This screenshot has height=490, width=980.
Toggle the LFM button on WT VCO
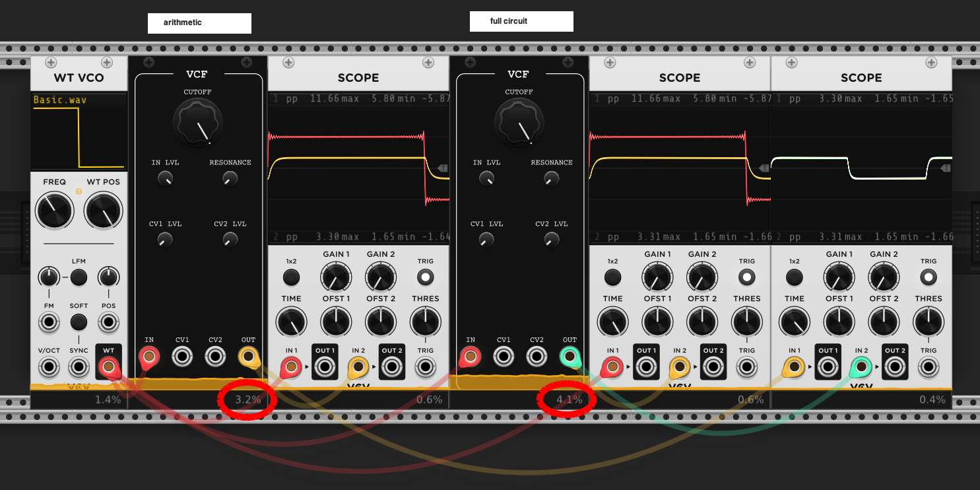click(x=79, y=277)
